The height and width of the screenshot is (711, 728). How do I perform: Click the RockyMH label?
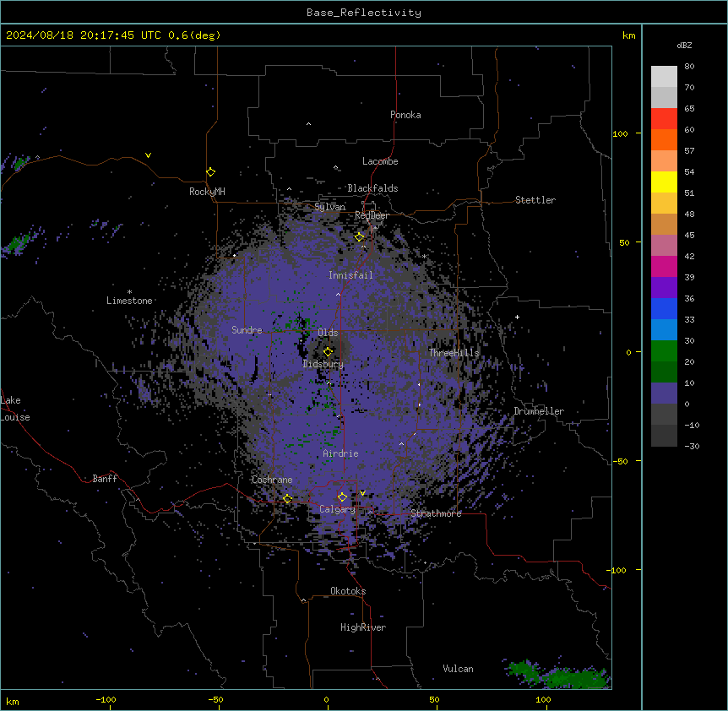207,192
